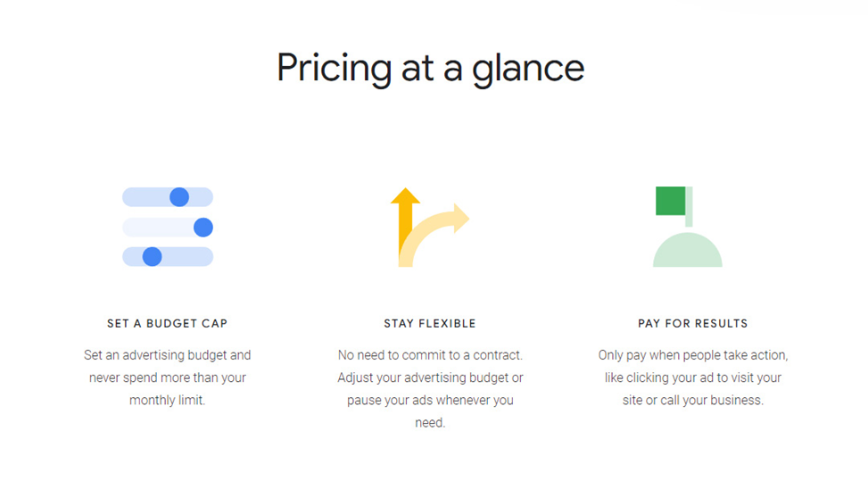This screenshot has width=868, height=489.
Task: Select the SET A BUDGET CAP heading
Action: point(167,323)
